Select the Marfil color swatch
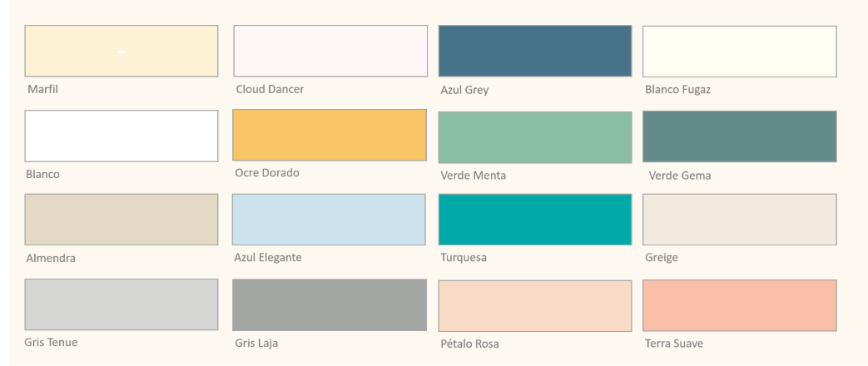This screenshot has width=868, height=366. pyautogui.click(x=122, y=52)
